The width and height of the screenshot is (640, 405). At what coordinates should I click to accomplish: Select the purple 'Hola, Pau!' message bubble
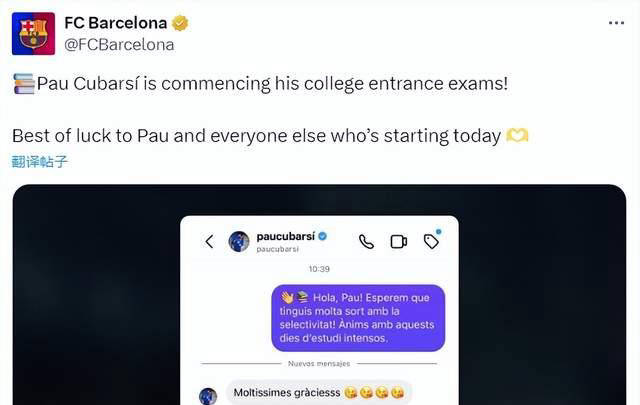click(358, 317)
